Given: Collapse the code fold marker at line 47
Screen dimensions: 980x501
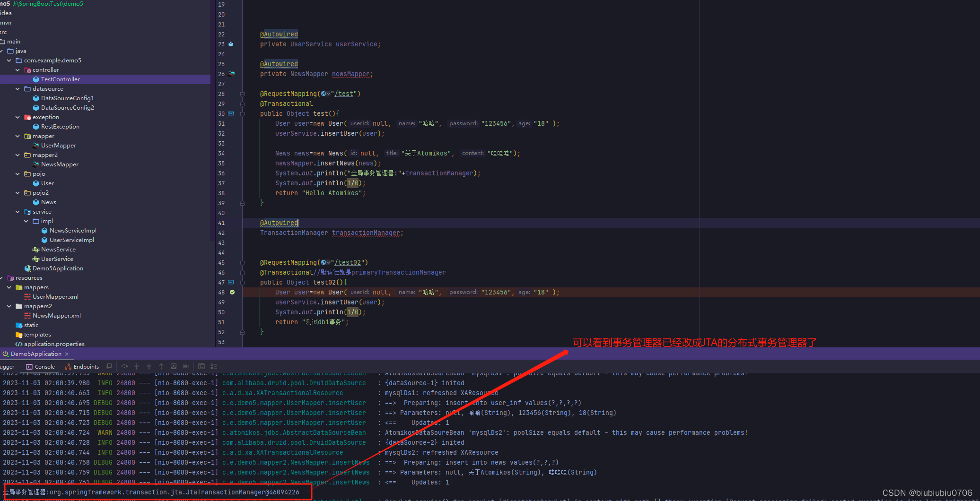Looking at the screenshot, I should (242, 282).
